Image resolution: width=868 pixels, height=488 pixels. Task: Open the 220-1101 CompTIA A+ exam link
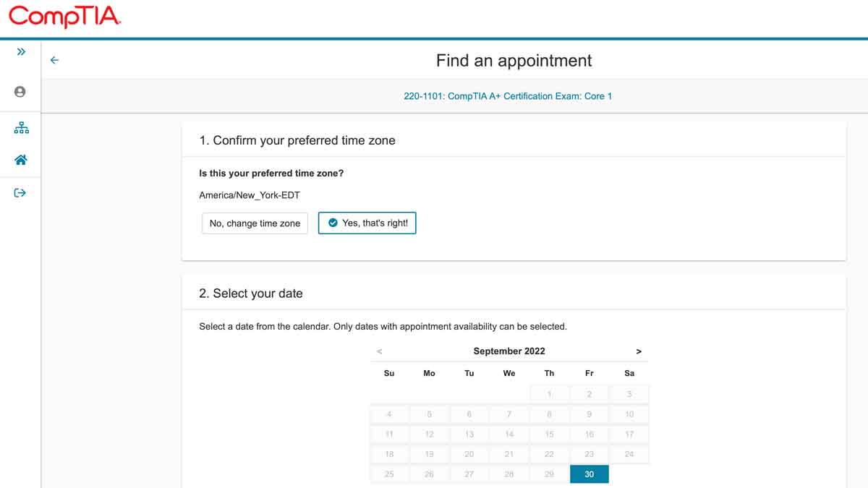[x=508, y=96]
